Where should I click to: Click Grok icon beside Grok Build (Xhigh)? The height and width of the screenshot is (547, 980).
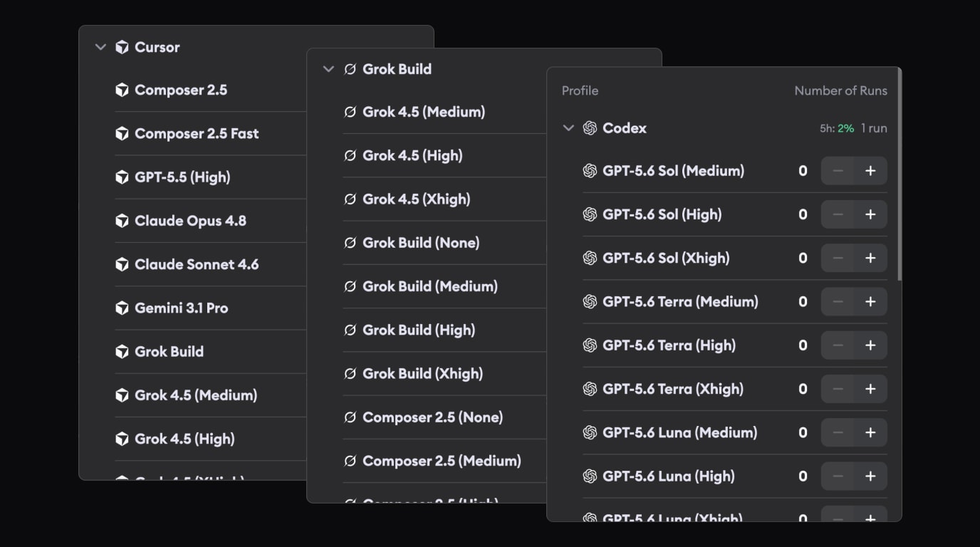pos(350,373)
